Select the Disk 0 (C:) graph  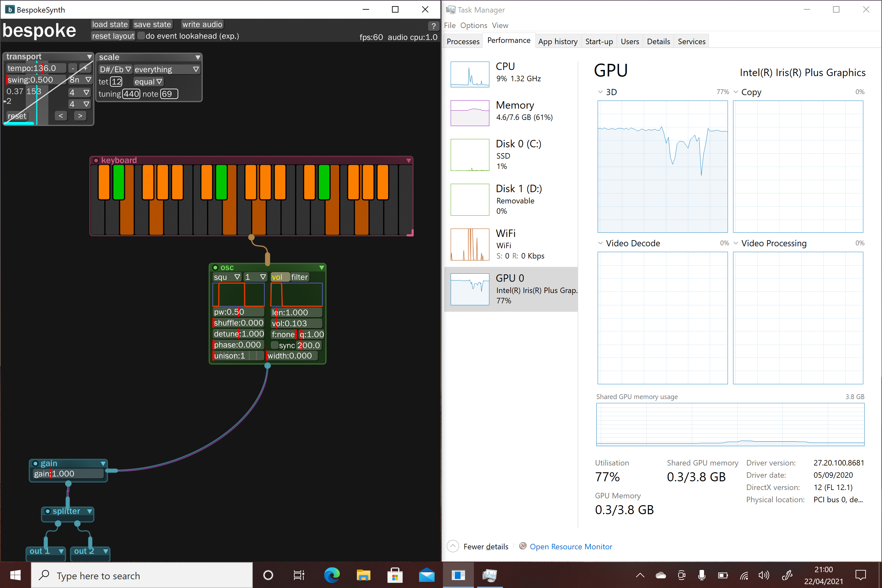tap(469, 154)
